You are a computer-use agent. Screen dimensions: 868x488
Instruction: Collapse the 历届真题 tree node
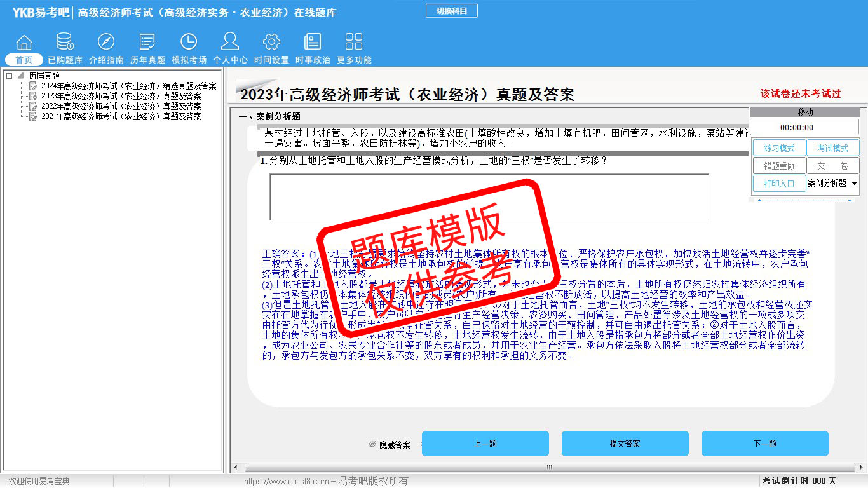point(10,76)
